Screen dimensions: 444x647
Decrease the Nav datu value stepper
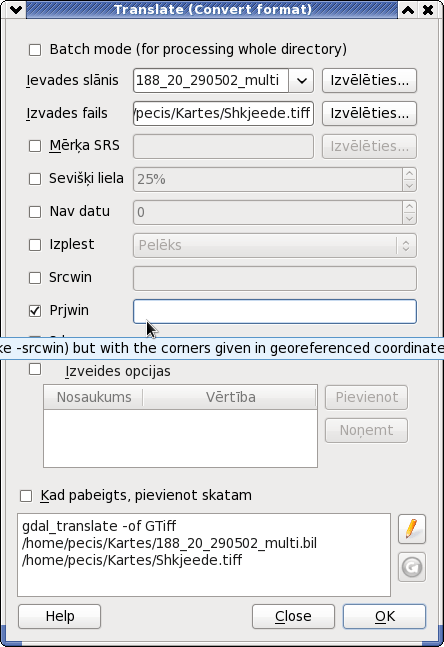click(x=409, y=218)
